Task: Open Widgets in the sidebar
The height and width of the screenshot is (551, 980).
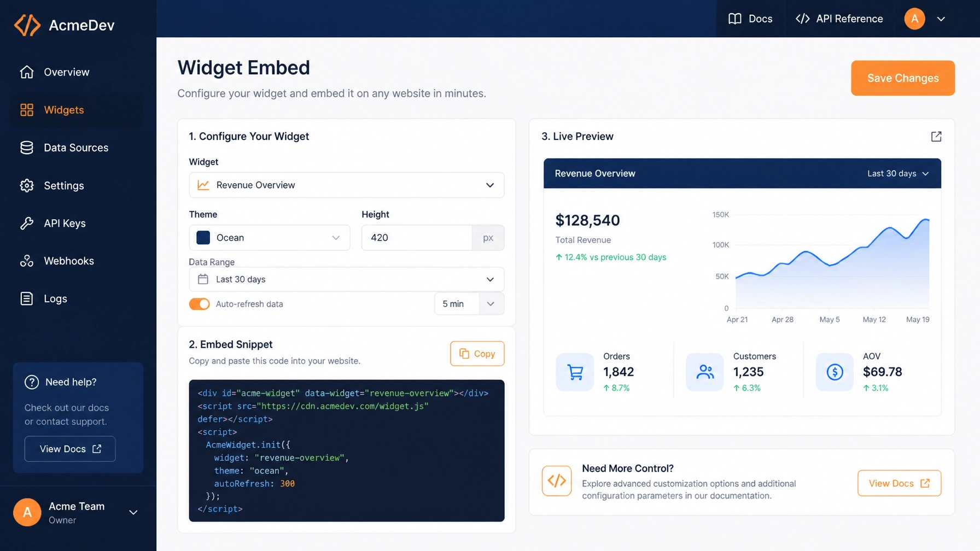Action: pos(77,110)
